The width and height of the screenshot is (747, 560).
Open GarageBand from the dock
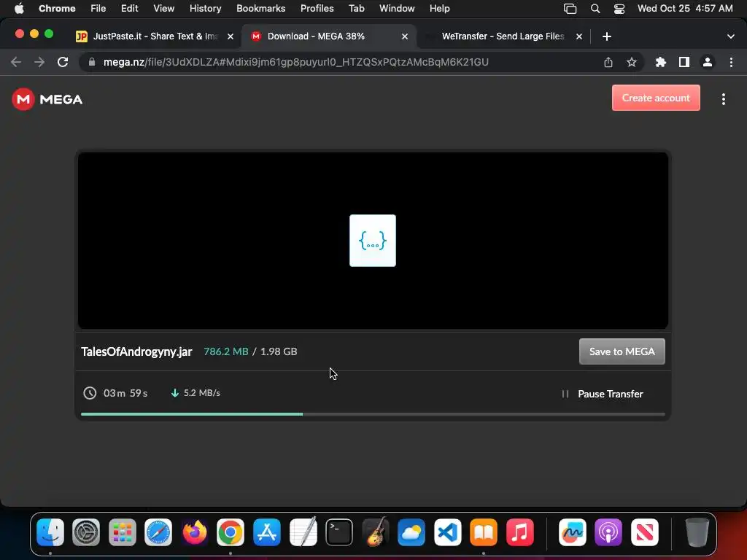click(376, 532)
